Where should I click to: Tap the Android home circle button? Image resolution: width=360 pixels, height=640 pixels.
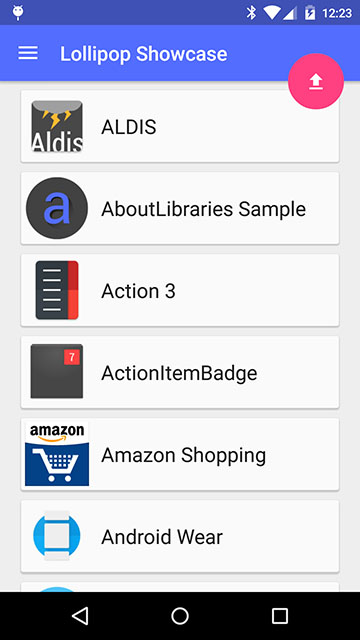coord(180,616)
